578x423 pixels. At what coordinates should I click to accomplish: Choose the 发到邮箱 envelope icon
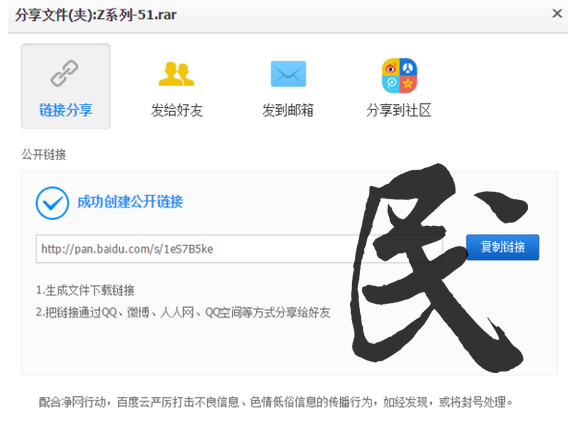click(x=288, y=74)
